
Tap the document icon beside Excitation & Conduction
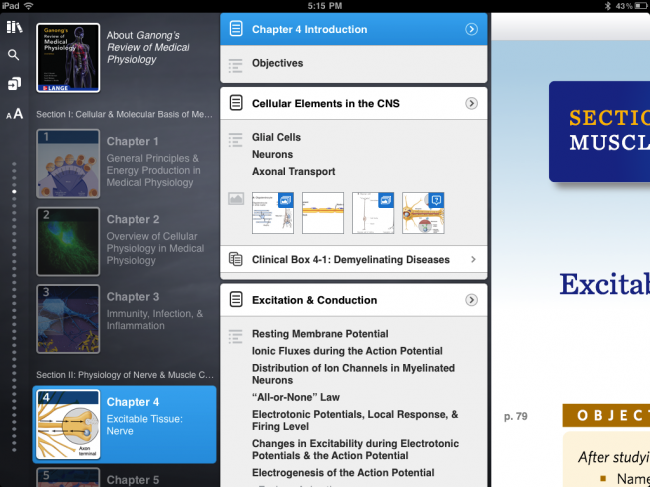coord(236,300)
